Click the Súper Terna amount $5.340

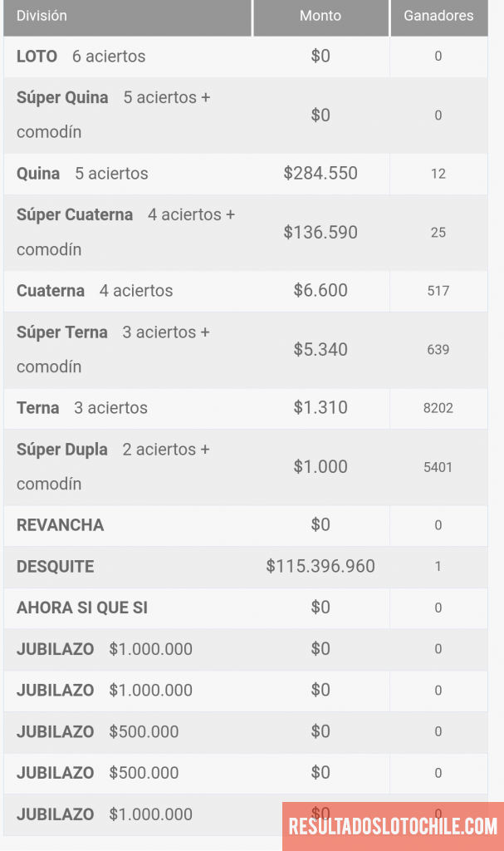point(321,350)
